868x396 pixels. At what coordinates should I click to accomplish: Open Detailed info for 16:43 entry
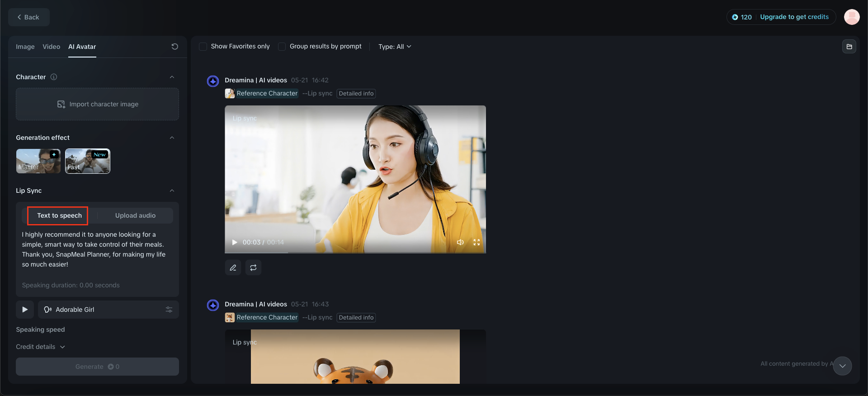356,318
